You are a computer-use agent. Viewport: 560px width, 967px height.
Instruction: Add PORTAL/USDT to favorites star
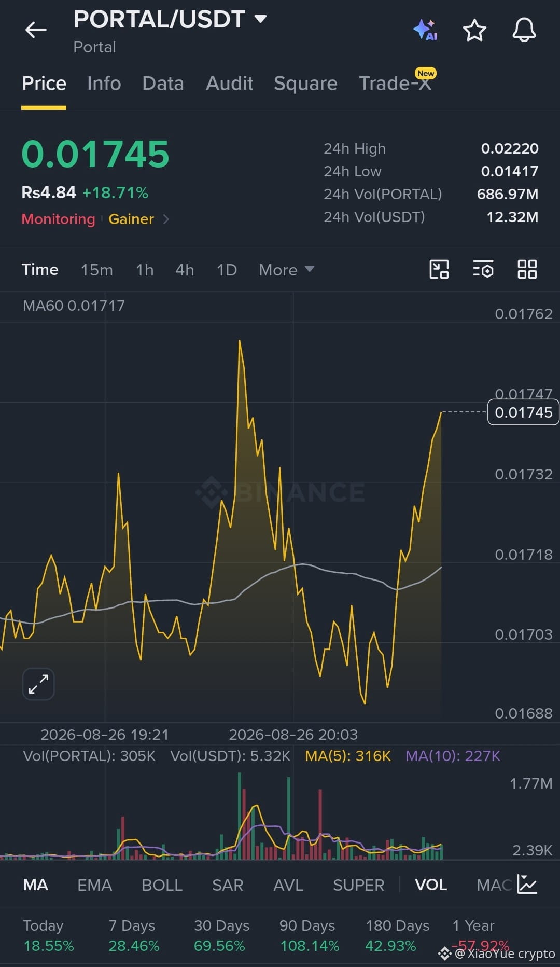tap(474, 30)
